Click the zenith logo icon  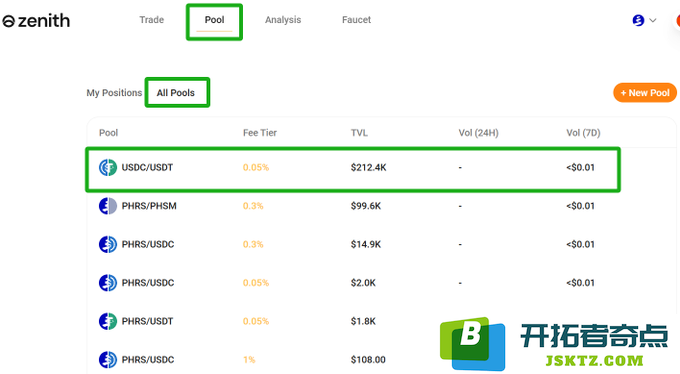[9, 21]
